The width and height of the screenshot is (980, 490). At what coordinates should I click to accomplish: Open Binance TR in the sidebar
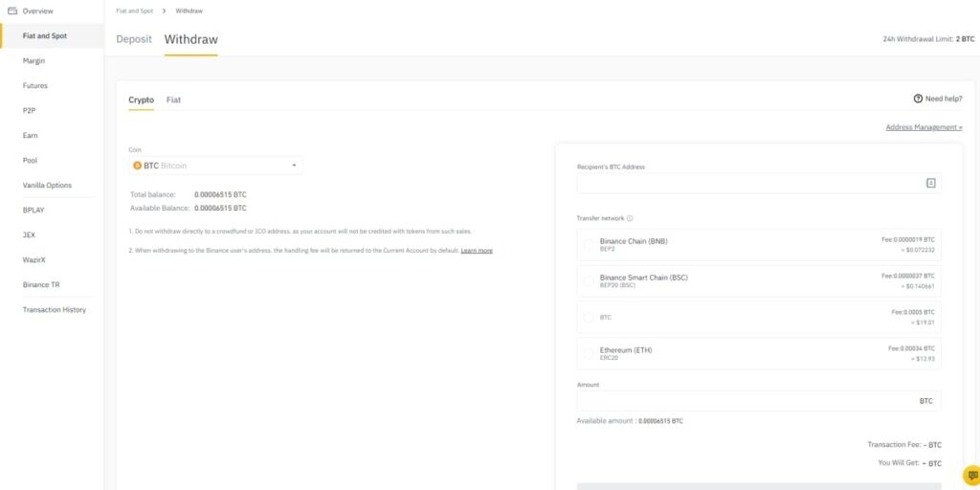(41, 285)
